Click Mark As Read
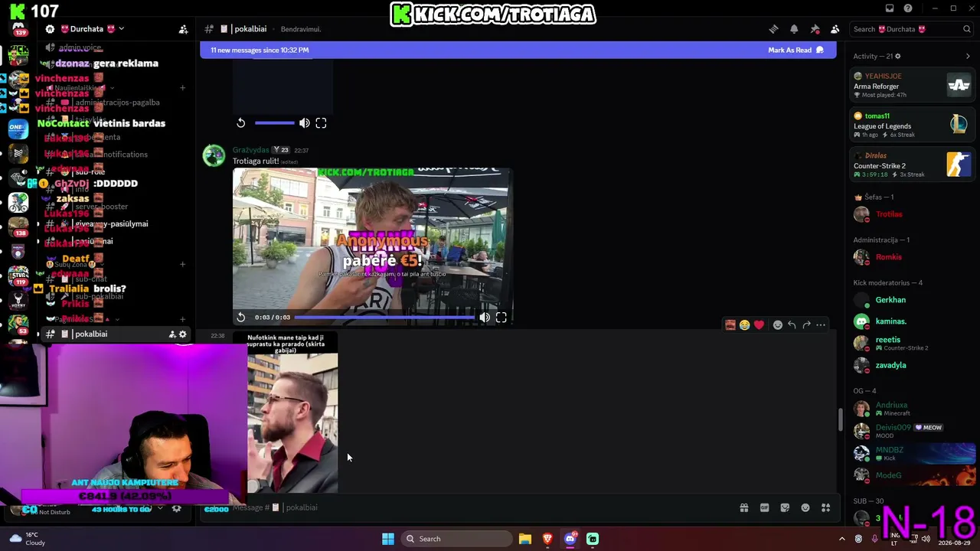Screen dimensions: 980x551 795,50
